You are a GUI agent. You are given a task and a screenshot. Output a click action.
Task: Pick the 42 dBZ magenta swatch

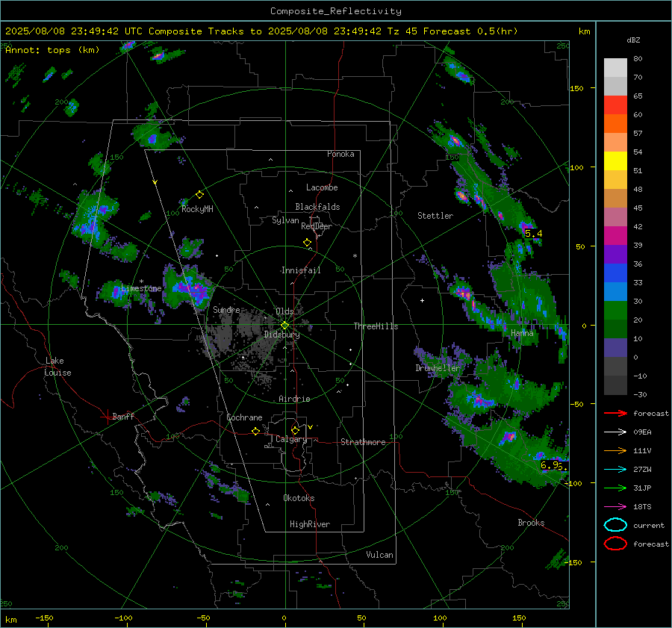[x=615, y=235]
